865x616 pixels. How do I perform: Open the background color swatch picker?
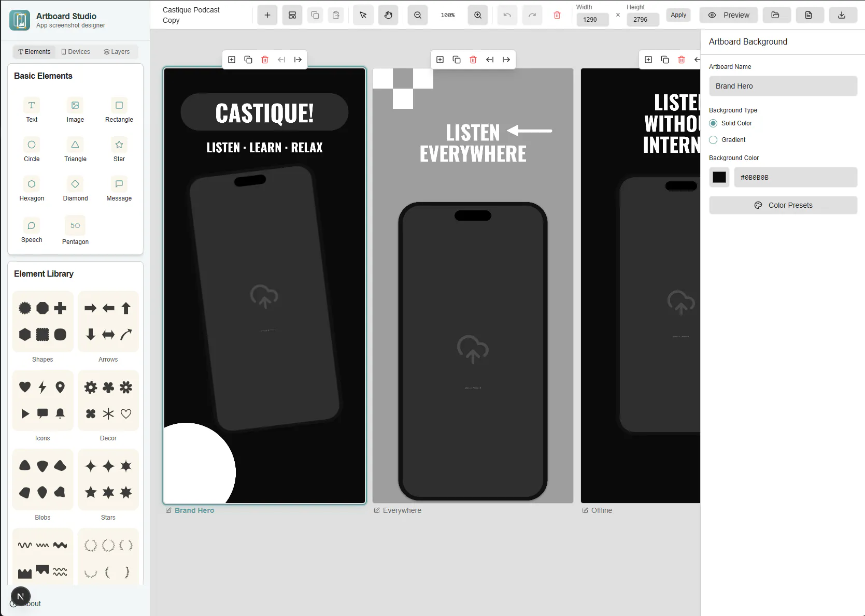pos(719,177)
